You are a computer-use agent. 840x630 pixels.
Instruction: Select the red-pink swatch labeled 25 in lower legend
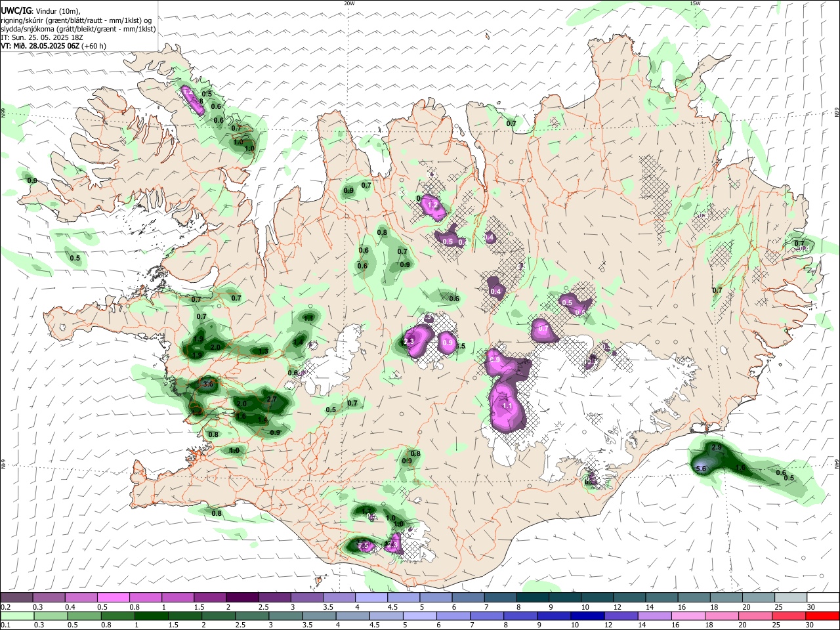click(x=788, y=616)
